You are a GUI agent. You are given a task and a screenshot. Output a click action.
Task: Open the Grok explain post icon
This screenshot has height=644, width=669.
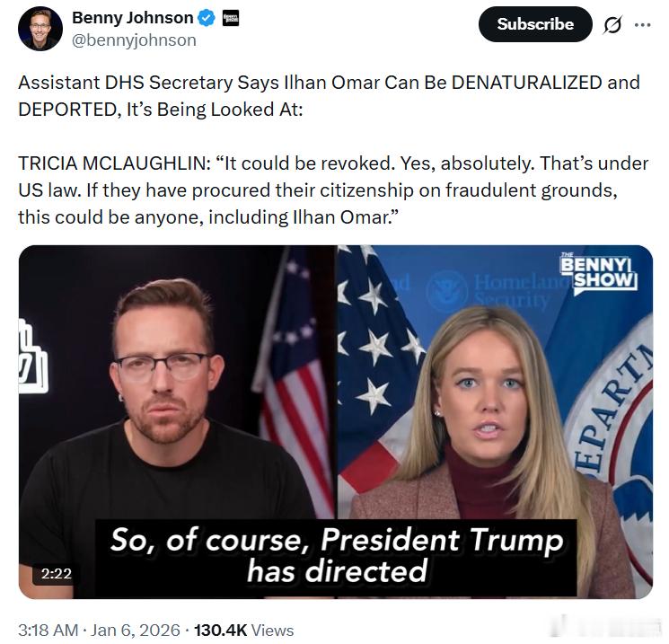click(x=612, y=25)
